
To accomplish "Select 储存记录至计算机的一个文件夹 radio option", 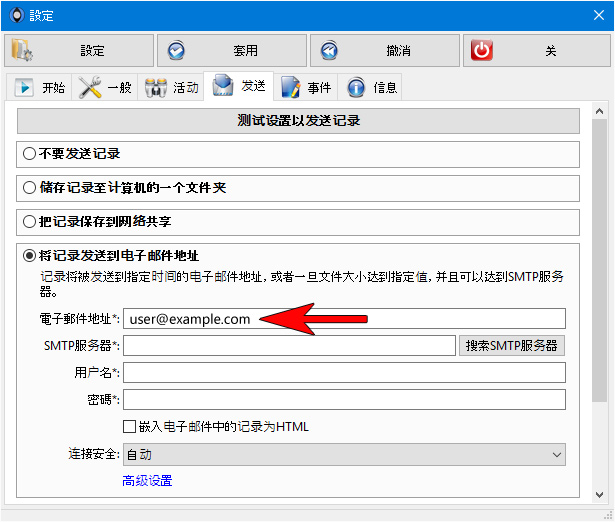I will point(29,187).
